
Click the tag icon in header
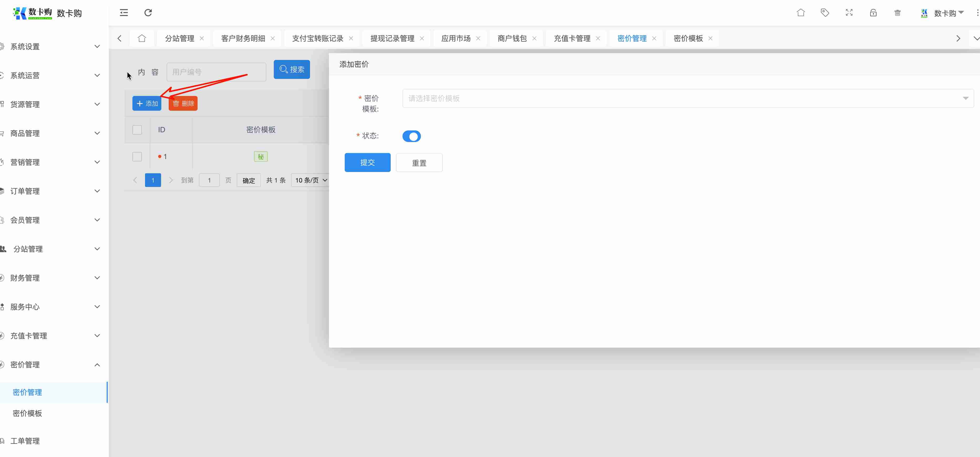pos(825,13)
